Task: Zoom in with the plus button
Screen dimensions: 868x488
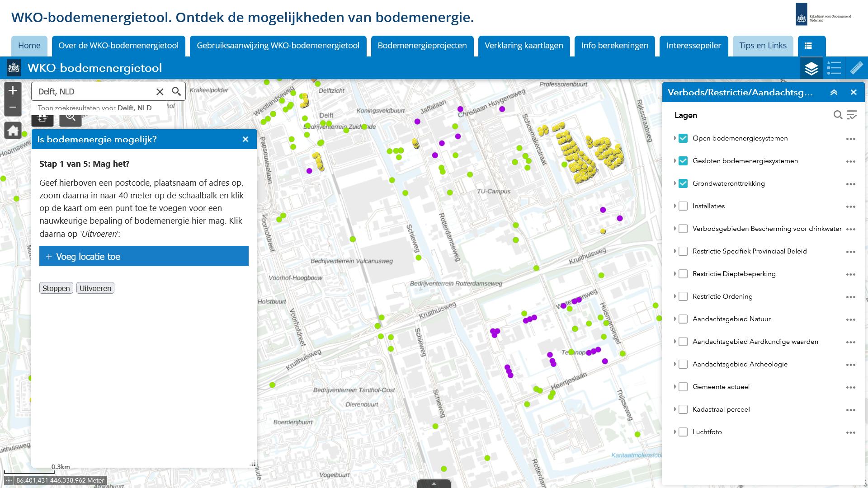Action: click(x=13, y=90)
